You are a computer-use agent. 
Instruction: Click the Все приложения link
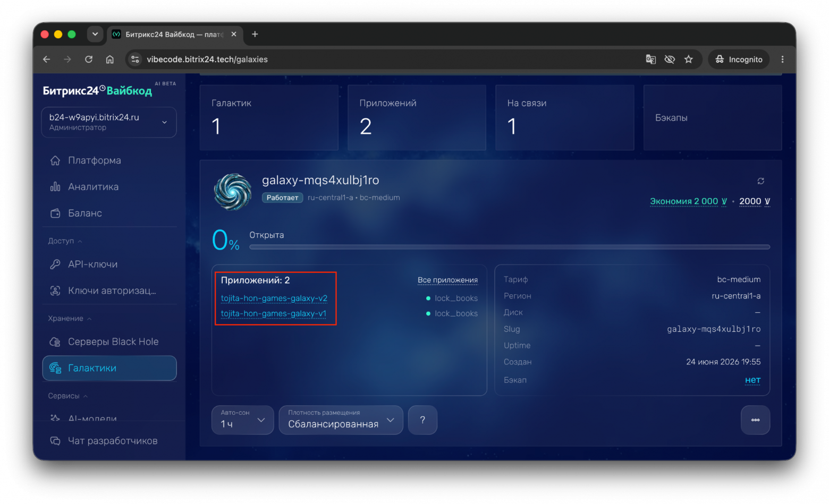[447, 280]
